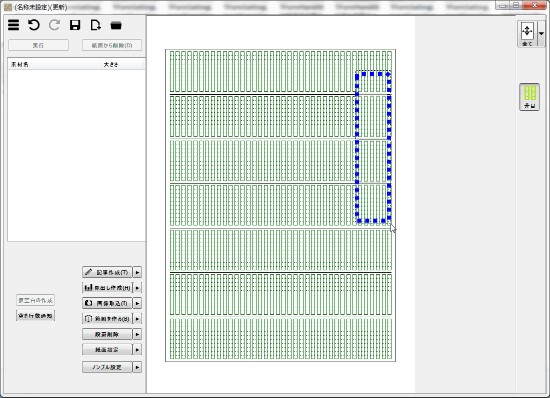Click the 見出し作成(H) button
This screenshot has width=550, height=398.
107,288
